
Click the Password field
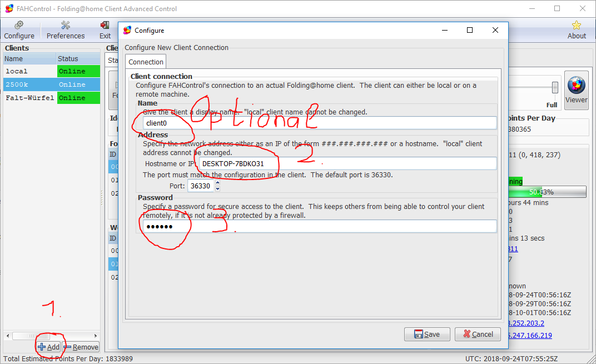(x=320, y=226)
